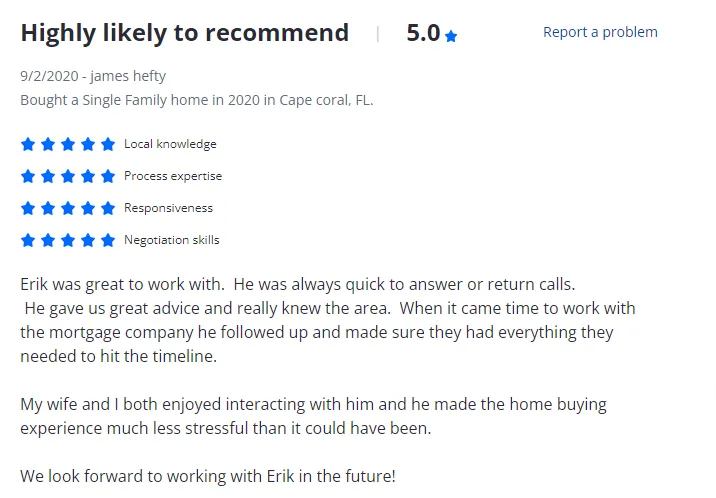The width and height of the screenshot is (716, 498).
Task: Click the Local knowledge label
Action: point(170,144)
